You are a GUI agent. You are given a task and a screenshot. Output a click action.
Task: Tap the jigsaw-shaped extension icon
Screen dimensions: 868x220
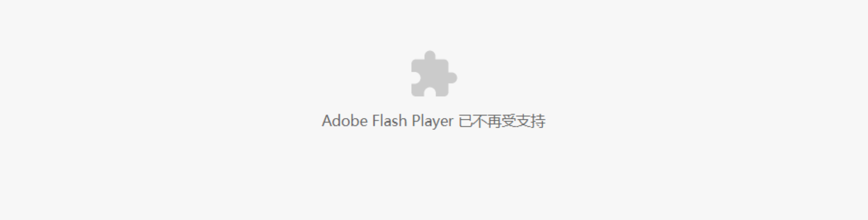click(434, 74)
